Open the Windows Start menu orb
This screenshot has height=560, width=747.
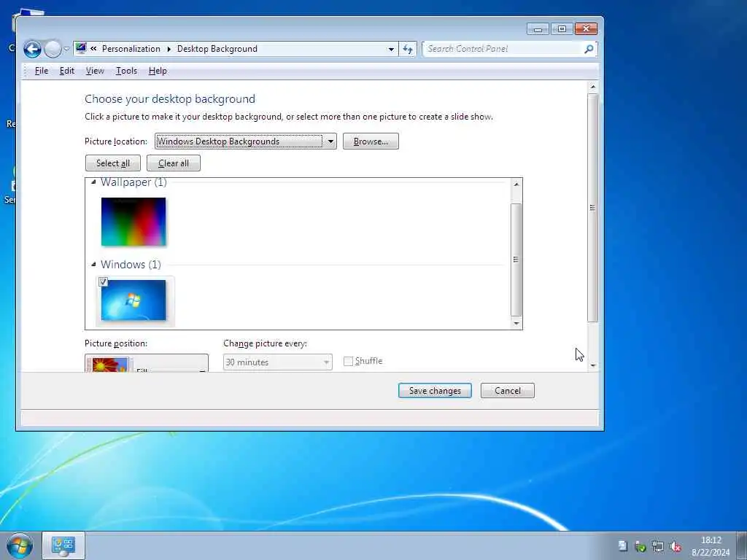[20, 545]
